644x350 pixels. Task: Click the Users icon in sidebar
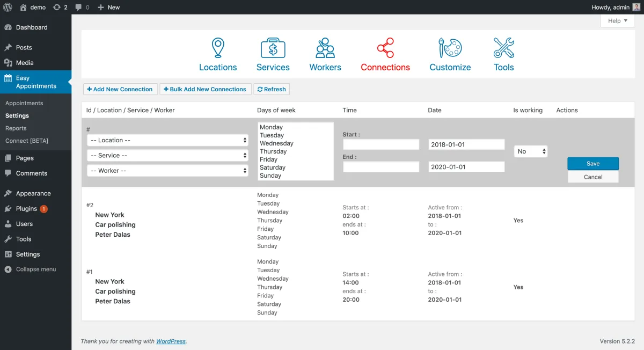[8, 224]
